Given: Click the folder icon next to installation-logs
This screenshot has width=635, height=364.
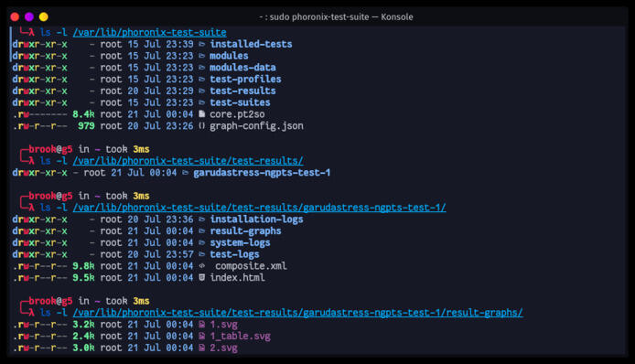Looking at the screenshot, I should tap(201, 219).
